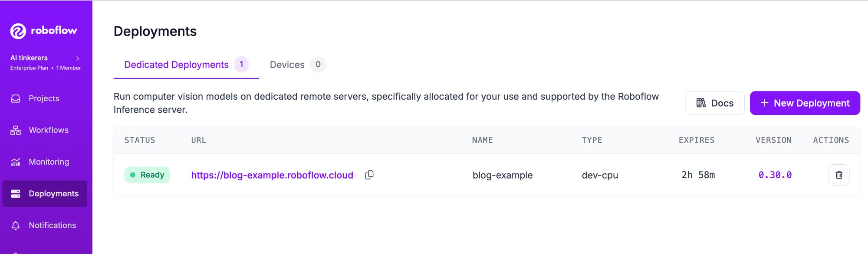Click the Deployments server icon
The height and width of the screenshot is (254, 868).
pyautogui.click(x=16, y=194)
